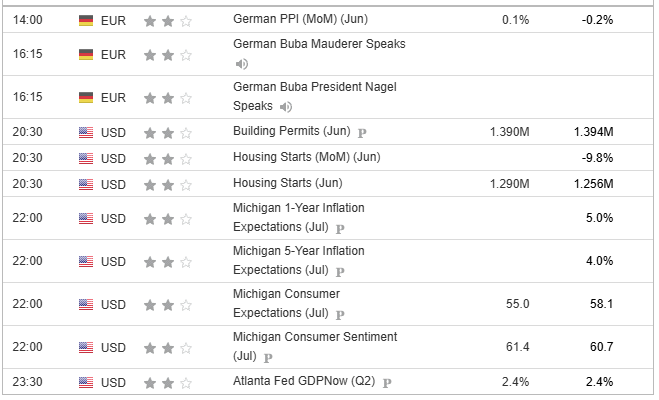
Task: Open German PPI (MoM) (Jun) event
Action: [301, 19]
